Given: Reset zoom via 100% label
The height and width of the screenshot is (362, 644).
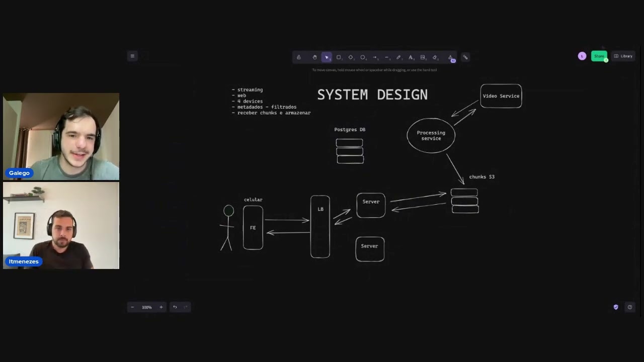Looking at the screenshot, I should coord(146,307).
